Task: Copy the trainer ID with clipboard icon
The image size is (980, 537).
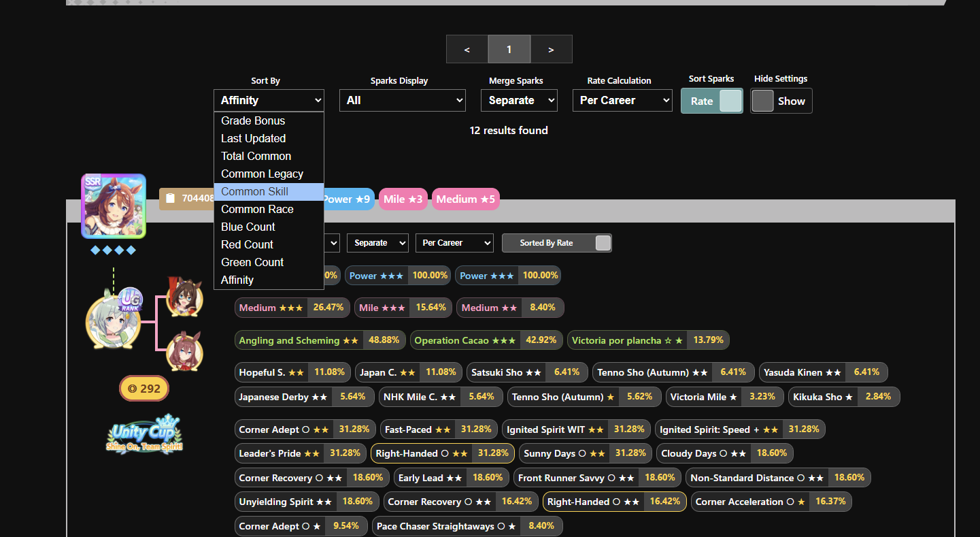Action: [188, 199]
